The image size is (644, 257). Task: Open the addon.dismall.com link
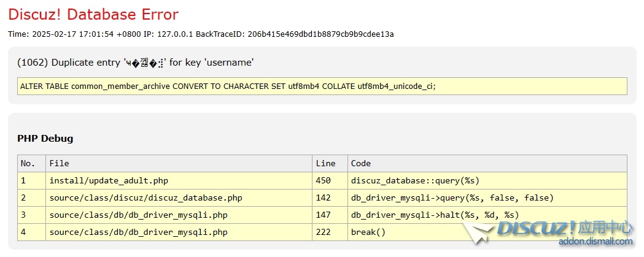[595, 242]
